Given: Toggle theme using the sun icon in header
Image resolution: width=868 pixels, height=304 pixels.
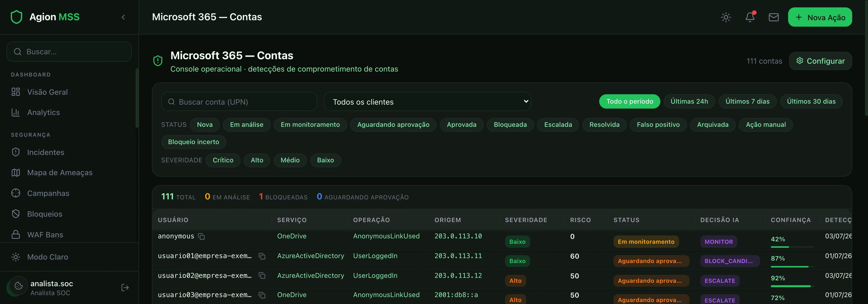Looking at the screenshot, I should [x=726, y=17].
